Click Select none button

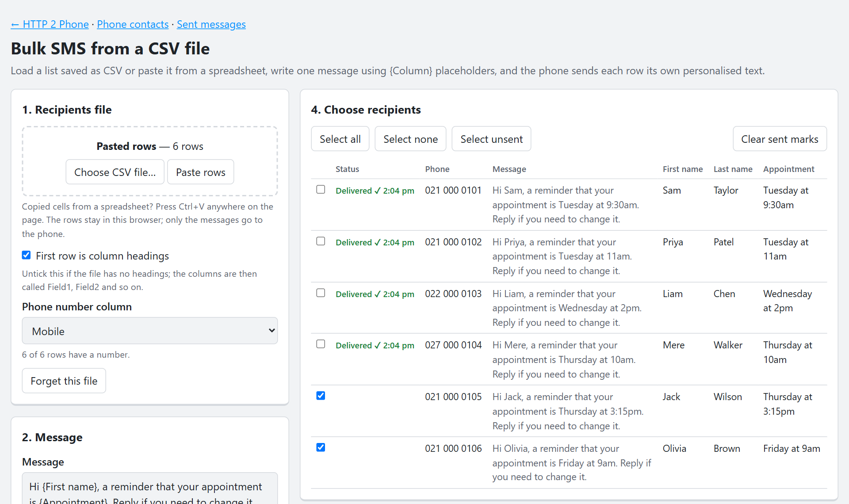pos(410,139)
